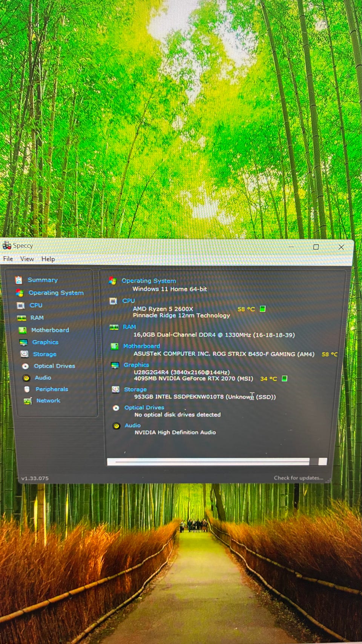The height and width of the screenshot is (644, 362).
Task: Open the File menu
Action: coord(8,259)
